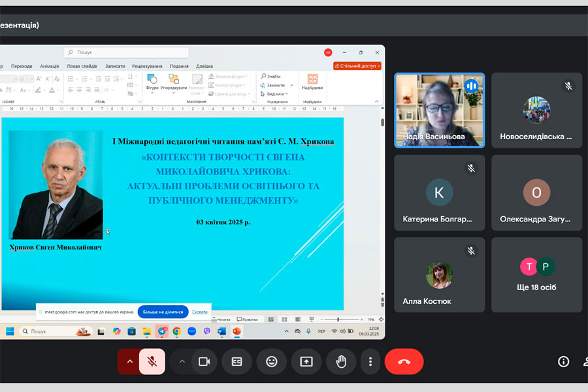Open the three-dot more options in Meet
This screenshot has height=392, width=588.
370,361
